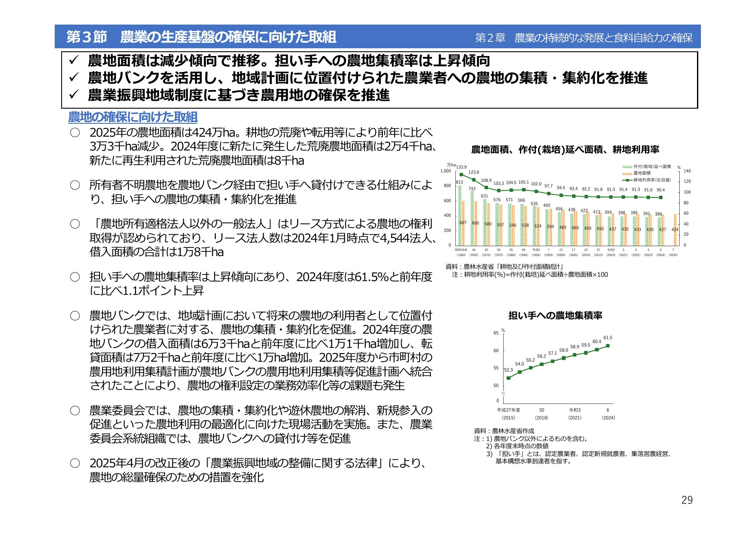Click the 農地の確保に向けた取組 underlined heading

133,117
